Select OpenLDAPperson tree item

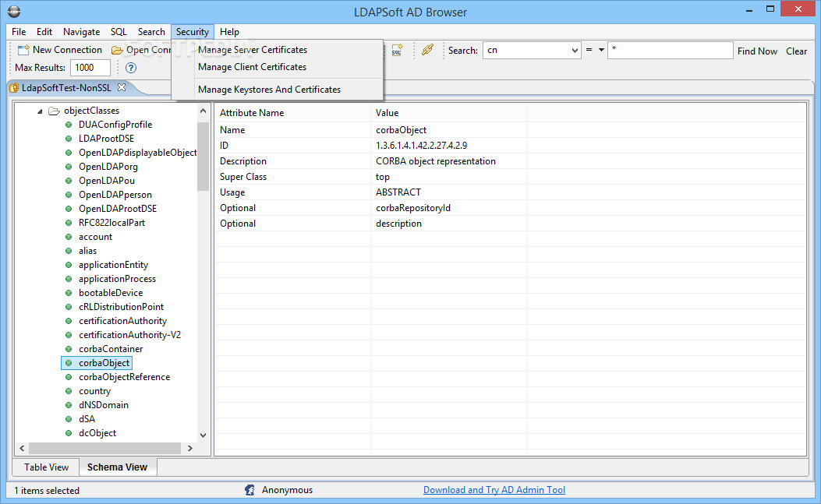tap(115, 195)
